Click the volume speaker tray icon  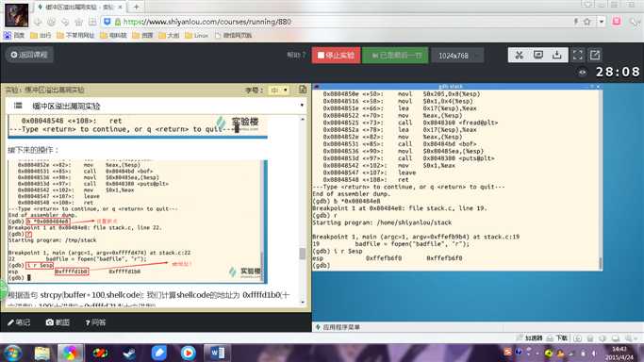coord(594,353)
